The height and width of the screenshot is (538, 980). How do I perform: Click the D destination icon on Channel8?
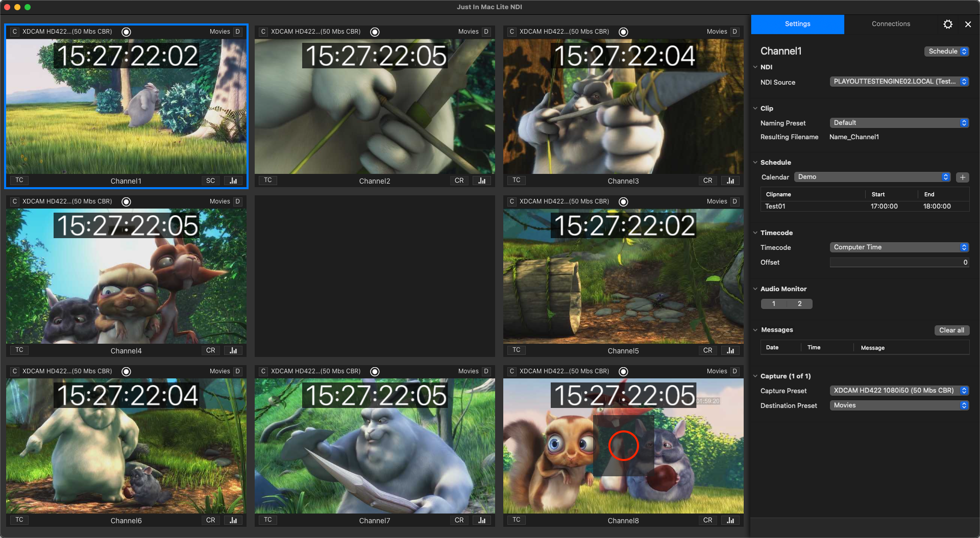coord(734,371)
